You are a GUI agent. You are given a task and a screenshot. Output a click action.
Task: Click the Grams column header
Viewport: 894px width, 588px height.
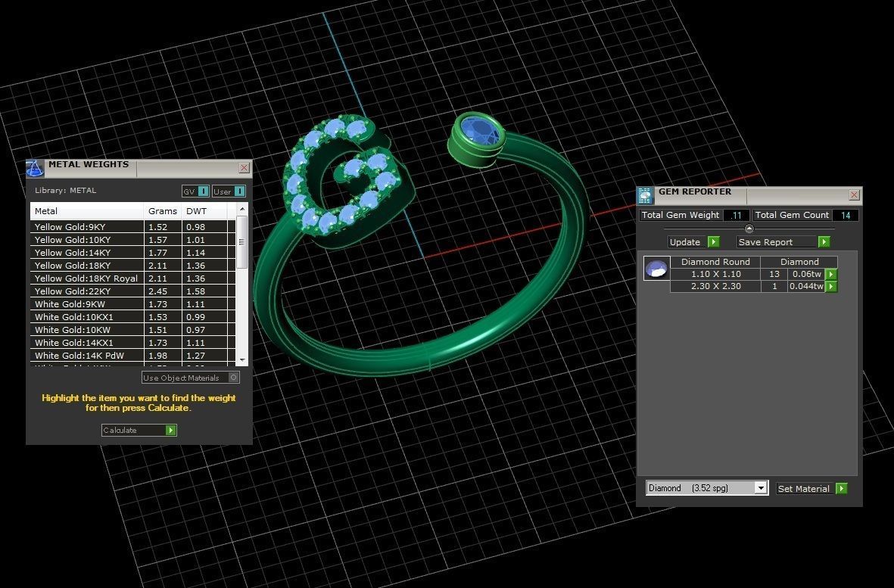pos(163,211)
